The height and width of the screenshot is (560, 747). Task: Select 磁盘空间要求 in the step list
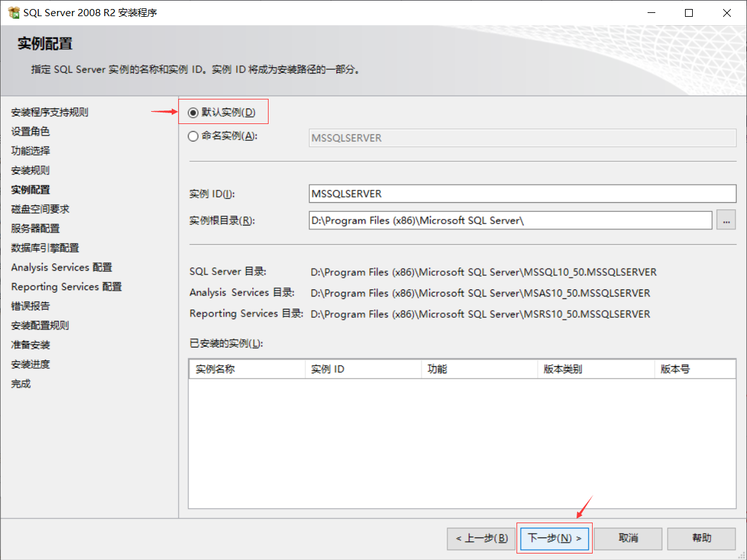[40, 209]
